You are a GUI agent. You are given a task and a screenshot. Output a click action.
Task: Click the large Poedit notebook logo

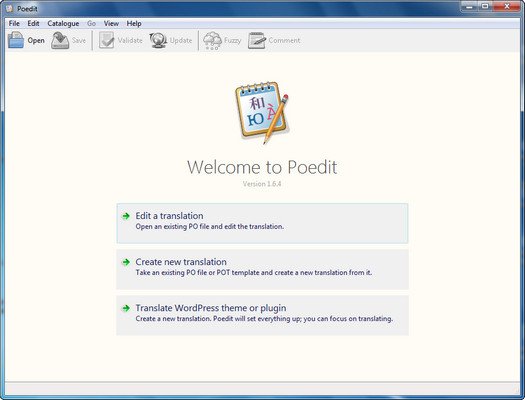[x=262, y=113]
